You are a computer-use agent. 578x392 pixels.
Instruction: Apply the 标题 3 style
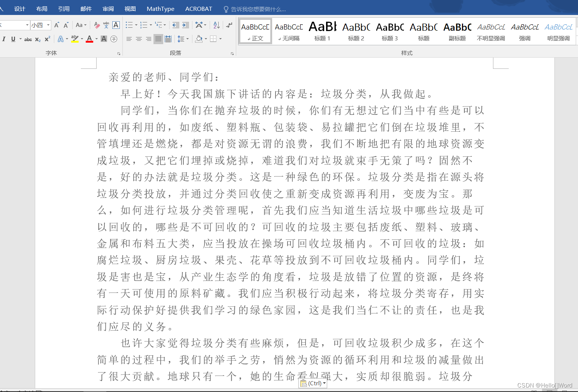point(390,31)
